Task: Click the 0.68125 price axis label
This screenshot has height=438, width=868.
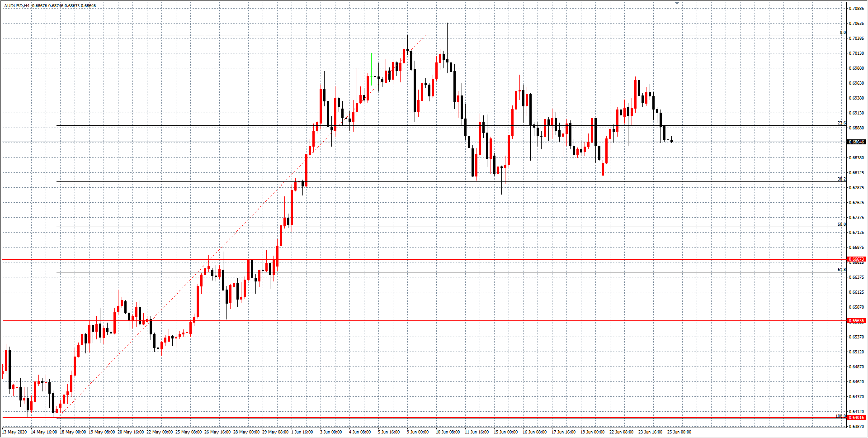Action: (x=856, y=173)
